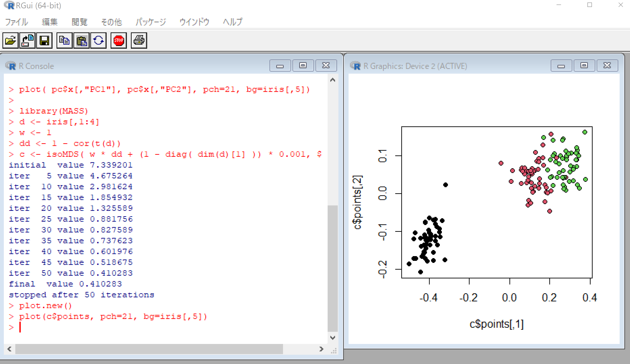Click the Save workspace floppy icon
This screenshot has height=364, width=630.
tap(44, 40)
